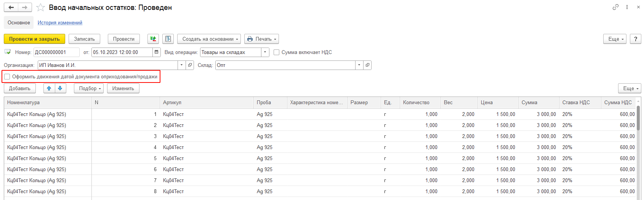
Task: Enable 'Оформить движения датой документа' checkbox
Action: pos(7,76)
